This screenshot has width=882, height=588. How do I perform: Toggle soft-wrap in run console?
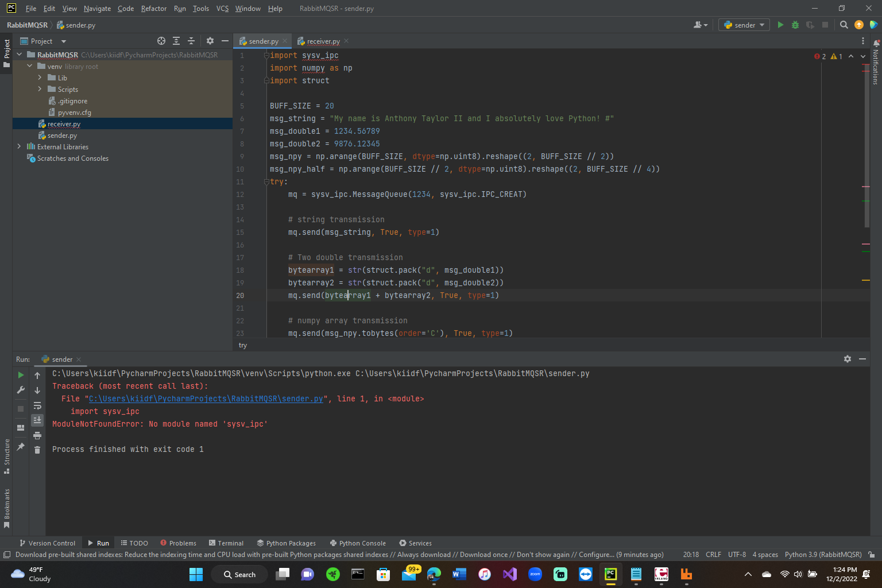click(x=37, y=405)
